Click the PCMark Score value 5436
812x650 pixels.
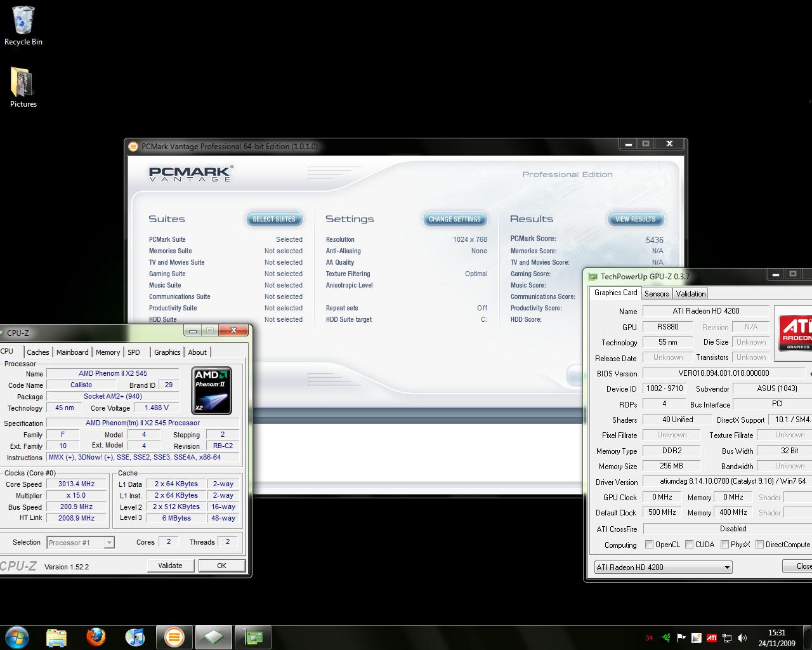655,240
